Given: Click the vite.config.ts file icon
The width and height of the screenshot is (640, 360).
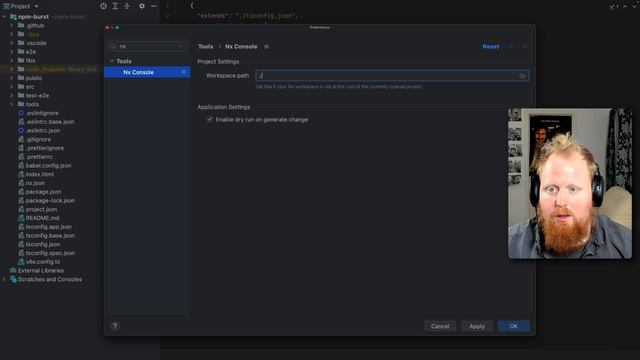Looking at the screenshot, I should click(21, 262).
